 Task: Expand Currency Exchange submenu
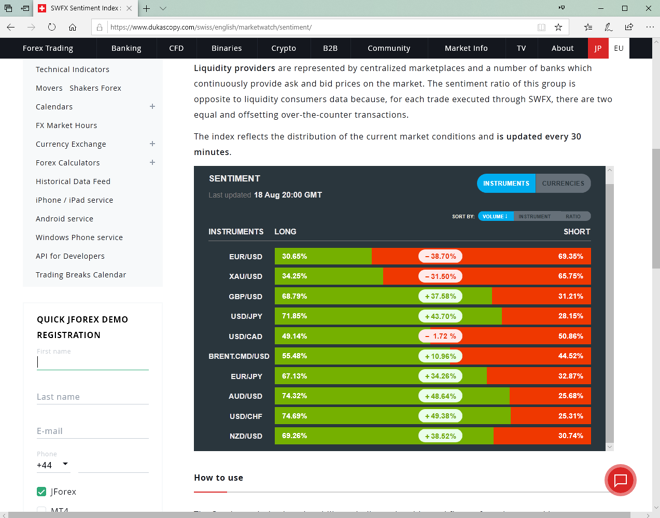(x=152, y=144)
